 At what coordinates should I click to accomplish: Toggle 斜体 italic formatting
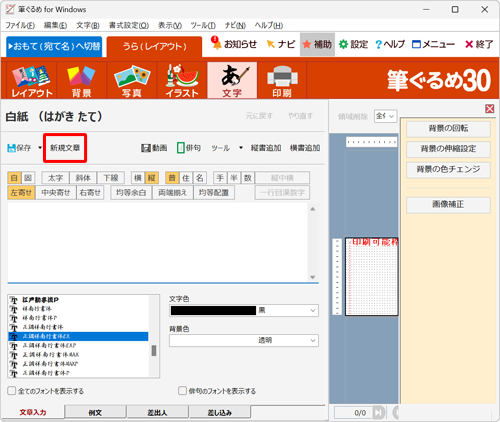tap(83, 178)
